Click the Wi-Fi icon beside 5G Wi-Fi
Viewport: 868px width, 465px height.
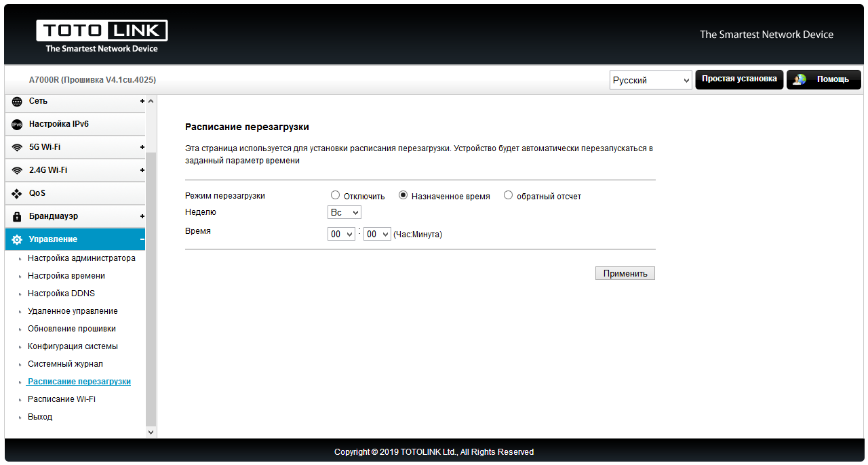(17, 147)
